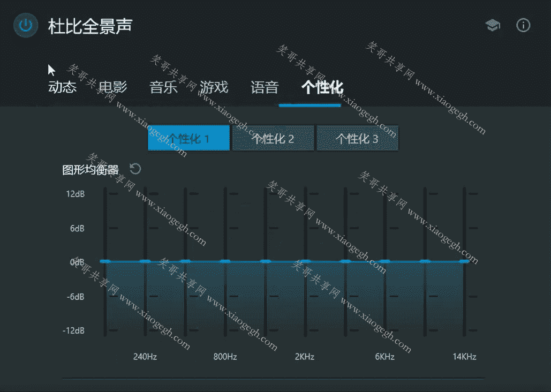Screen dimensions: 551x392
Task: Click the 12dB scale label
Action: 75,194
